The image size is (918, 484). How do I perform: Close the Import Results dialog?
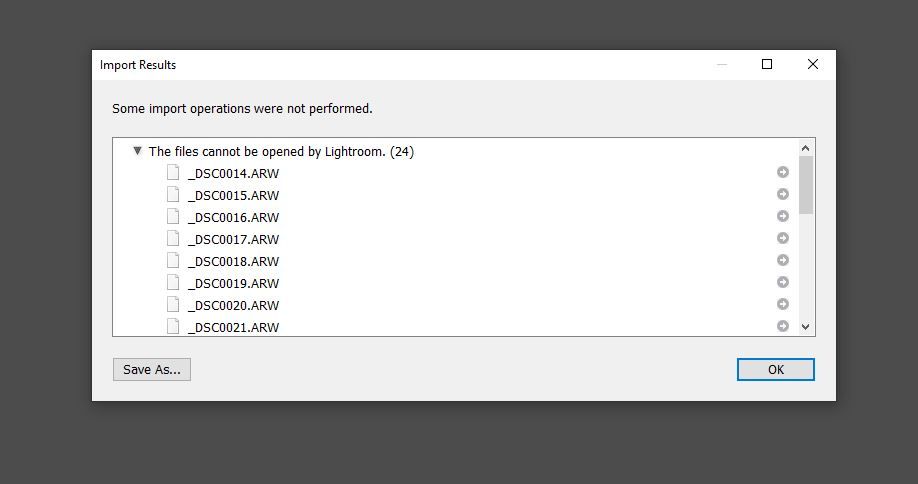(x=813, y=64)
